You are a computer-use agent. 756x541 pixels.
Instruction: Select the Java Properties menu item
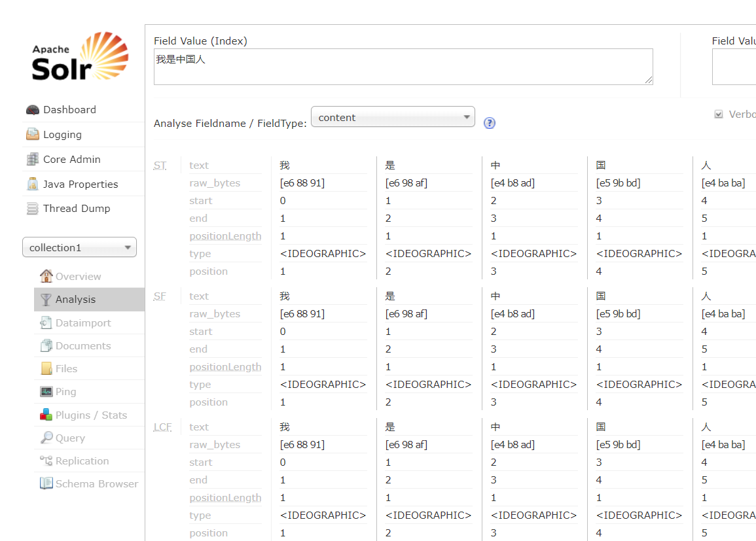[81, 184]
